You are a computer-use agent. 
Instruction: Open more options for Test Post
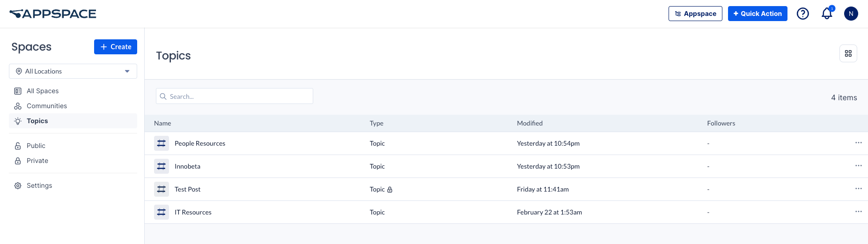coord(859,189)
